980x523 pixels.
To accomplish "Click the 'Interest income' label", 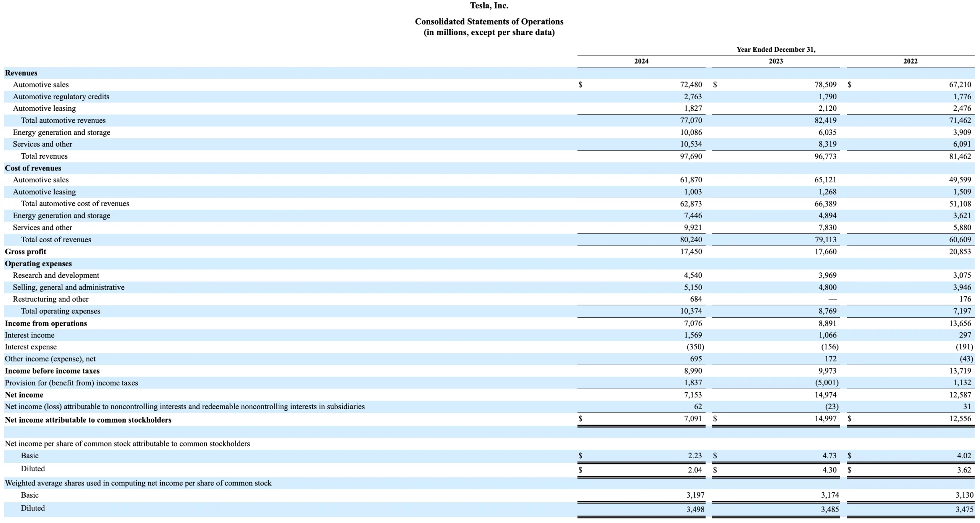I will (x=29, y=335).
